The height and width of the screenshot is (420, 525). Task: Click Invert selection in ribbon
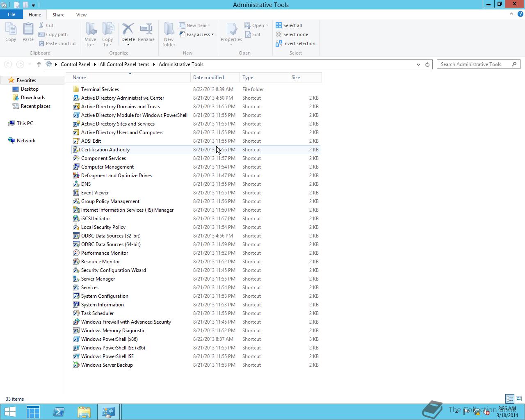(295, 43)
